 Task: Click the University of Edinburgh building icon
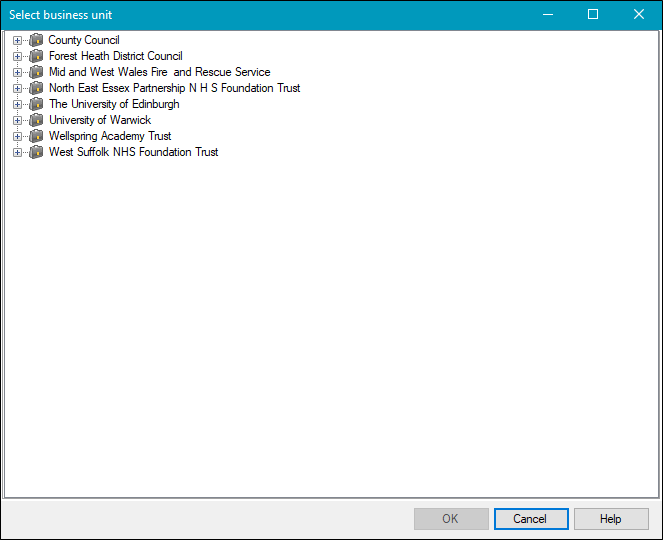pos(36,104)
